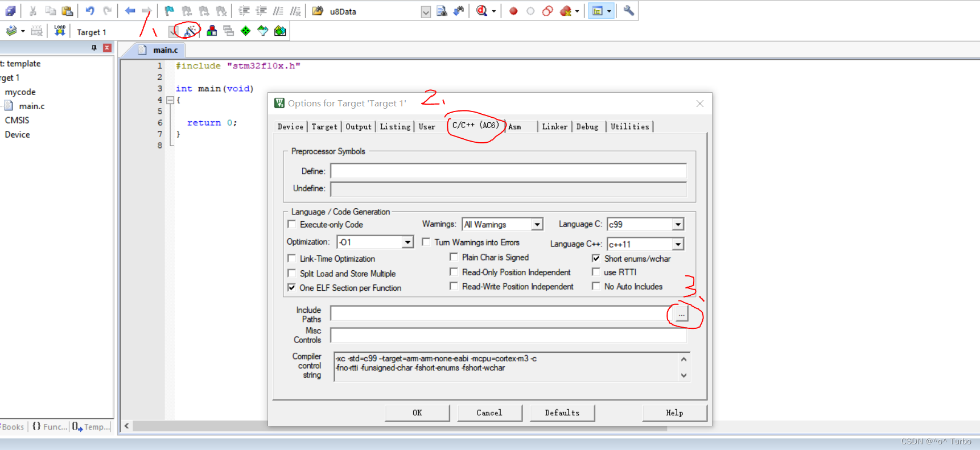Open the Warnings dropdown
Viewport: 980px width, 450px height.
[x=537, y=224]
